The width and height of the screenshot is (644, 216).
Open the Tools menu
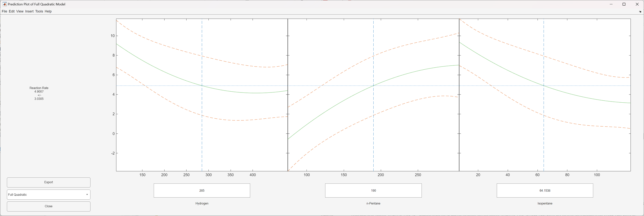pyautogui.click(x=39, y=11)
